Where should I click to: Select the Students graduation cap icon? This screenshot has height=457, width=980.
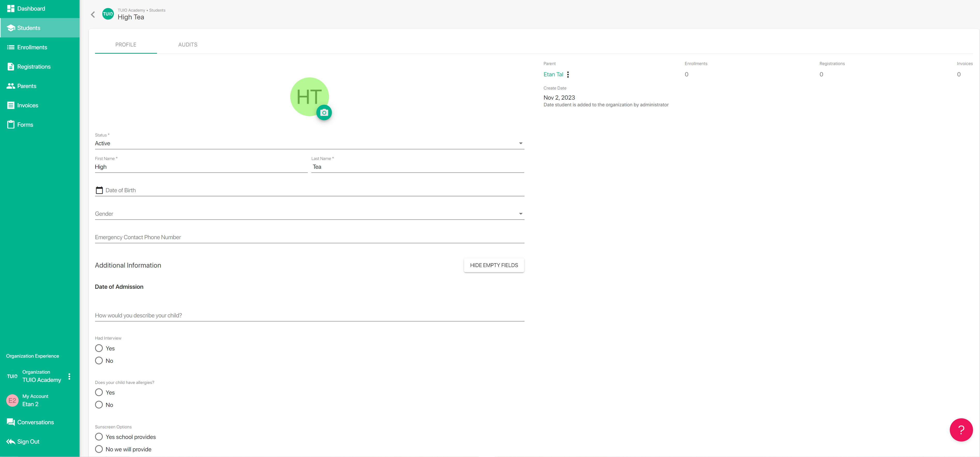pyautogui.click(x=11, y=28)
